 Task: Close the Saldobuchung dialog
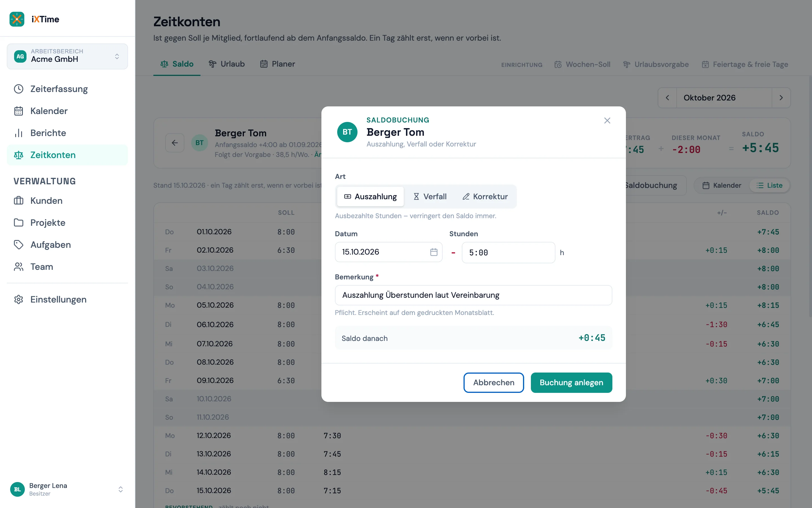tap(607, 121)
